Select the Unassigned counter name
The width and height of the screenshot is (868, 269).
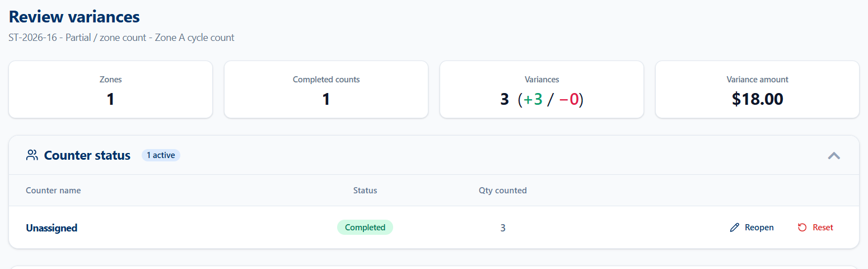click(52, 228)
